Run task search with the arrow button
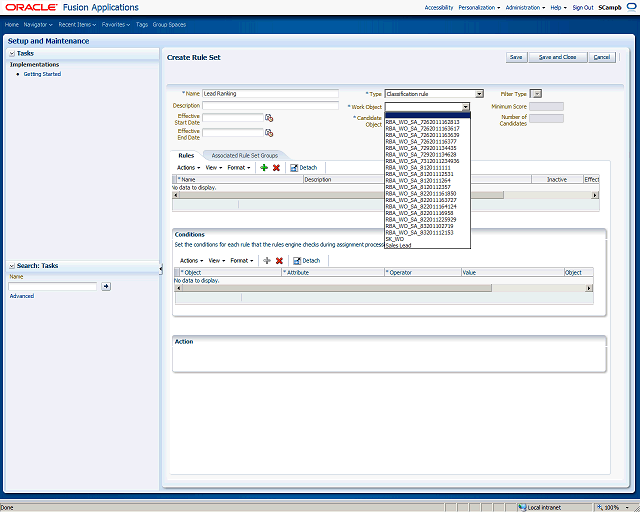 pos(106,286)
